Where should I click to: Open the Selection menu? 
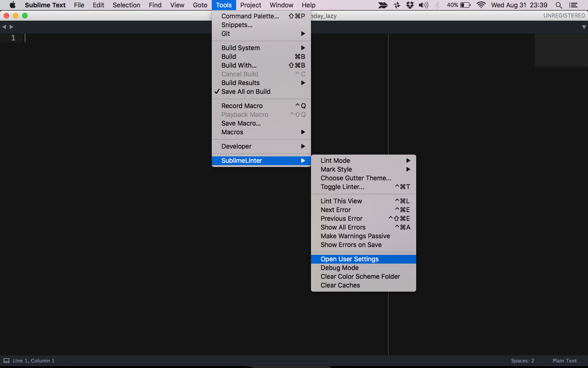pos(126,5)
